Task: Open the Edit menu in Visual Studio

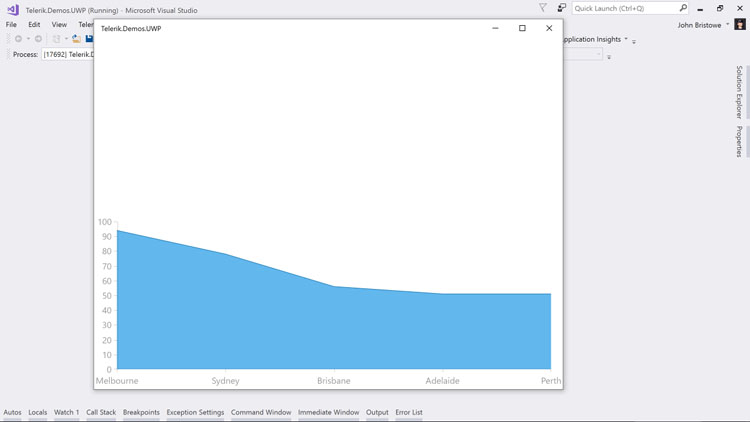Action: click(34, 24)
